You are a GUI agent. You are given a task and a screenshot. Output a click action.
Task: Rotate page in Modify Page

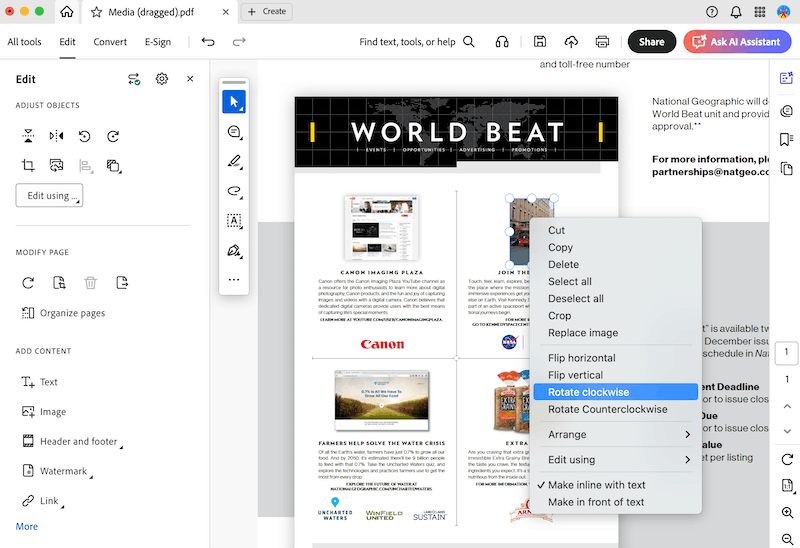(28, 283)
